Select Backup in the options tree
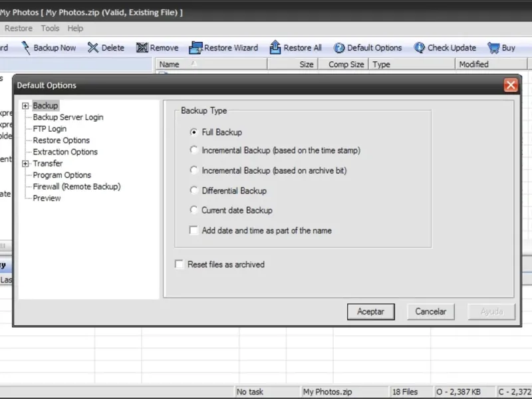 pyautogui.click(x=45, y=106)
